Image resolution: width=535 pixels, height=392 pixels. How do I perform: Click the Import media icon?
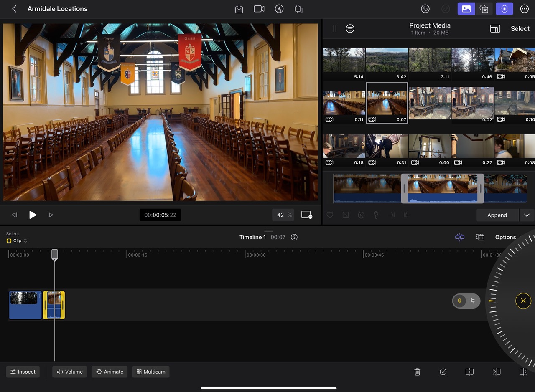239,9
